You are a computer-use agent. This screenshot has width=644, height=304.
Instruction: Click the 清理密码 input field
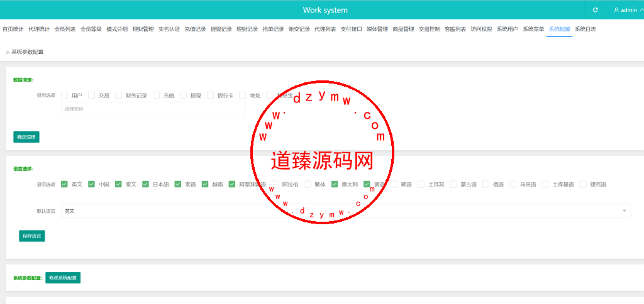[153, 109]
